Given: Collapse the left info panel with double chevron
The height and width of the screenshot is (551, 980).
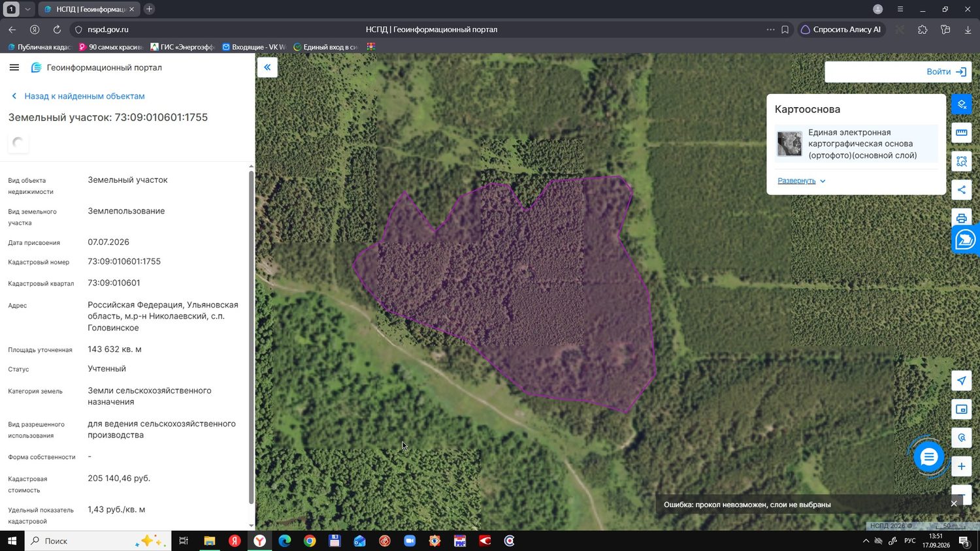Looking at the screenshot, I should [x=267, y=67].
